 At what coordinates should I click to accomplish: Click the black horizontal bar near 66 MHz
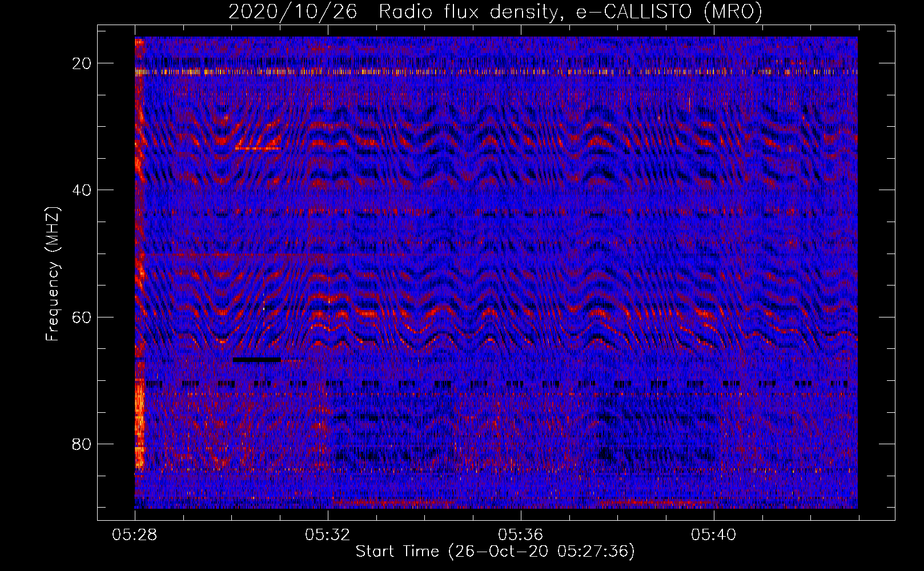(256, 360)
